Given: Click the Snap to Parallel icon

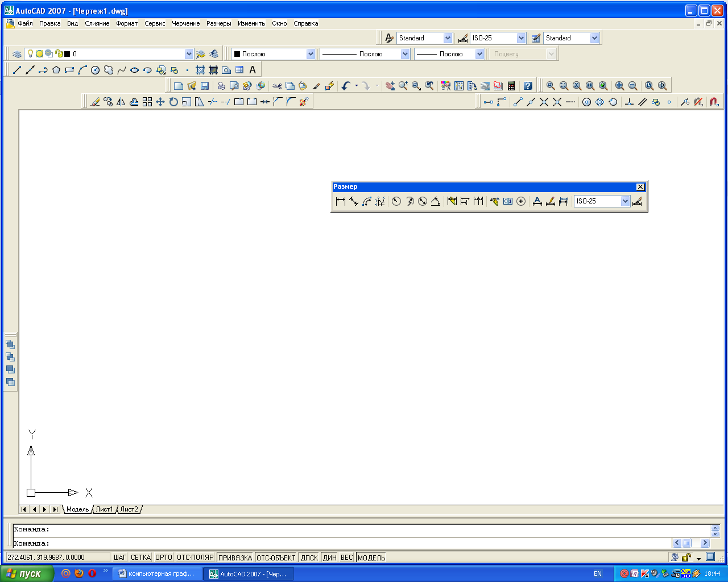Looking at the screenshot, I should tap(643, 102).
